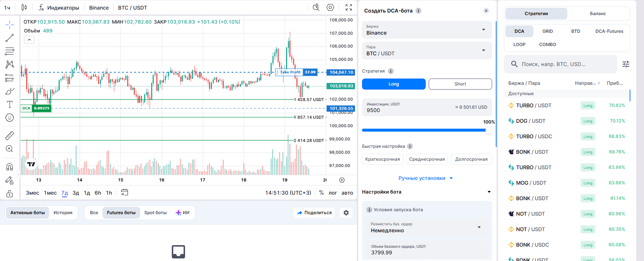Open the Fibonacci retracement tools
This screenshot has height=261, width=644.
click(x=10, y=51)
